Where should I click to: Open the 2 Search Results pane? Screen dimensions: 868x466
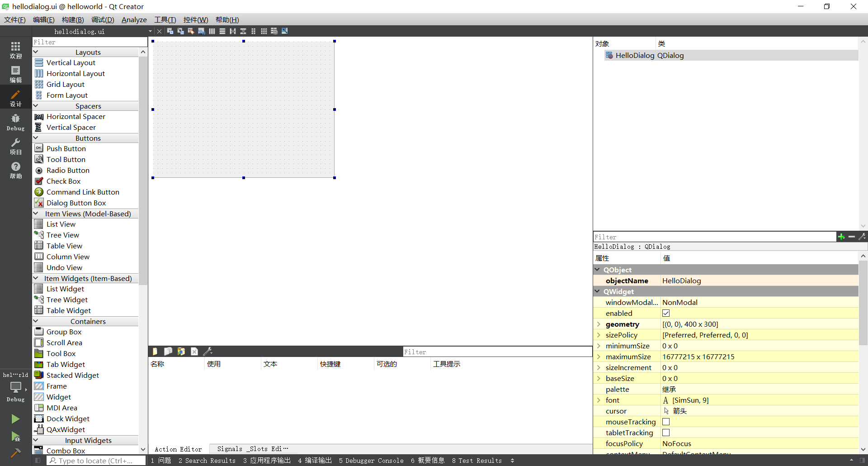[x=207, y=461]
